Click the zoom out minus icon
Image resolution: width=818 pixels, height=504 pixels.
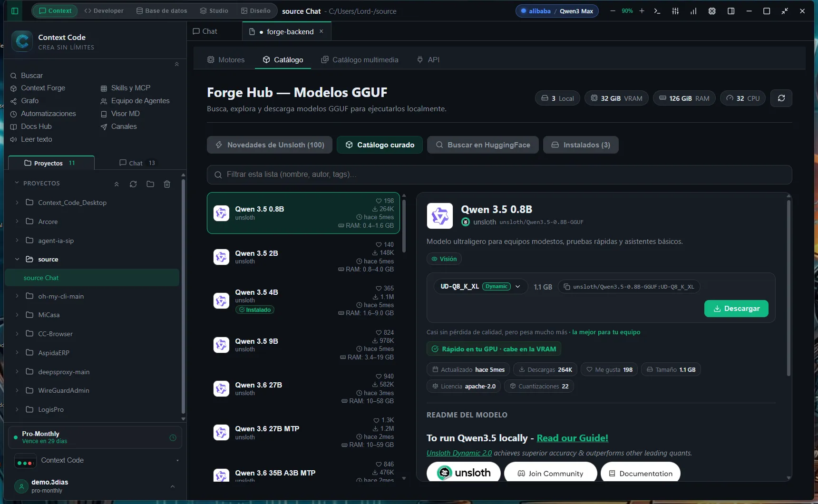(x=613, y=11)
